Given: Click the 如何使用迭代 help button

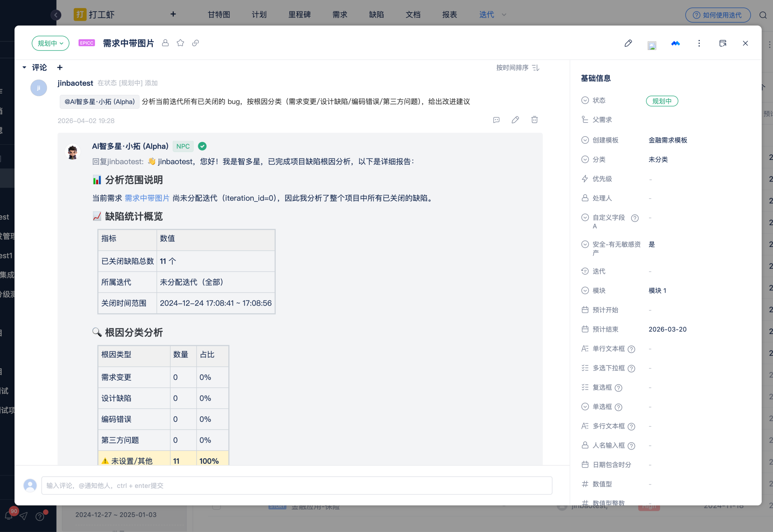Looking at the screenshot, I should pyautogui.click(x=718, y=15).
